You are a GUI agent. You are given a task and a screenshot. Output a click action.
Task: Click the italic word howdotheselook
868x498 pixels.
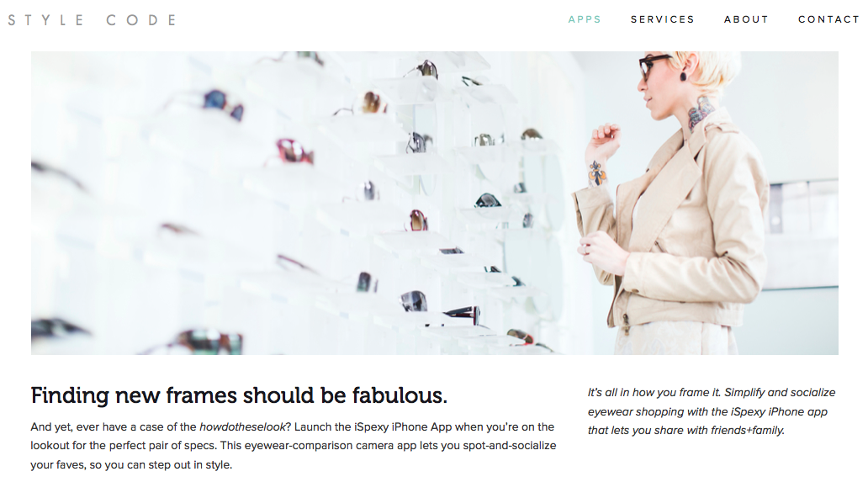coord(242,427)
